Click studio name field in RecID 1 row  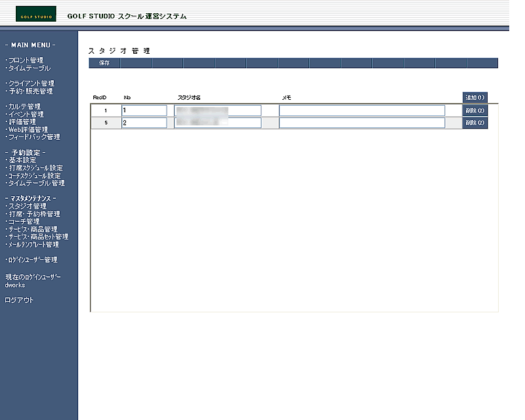(218, 110)
